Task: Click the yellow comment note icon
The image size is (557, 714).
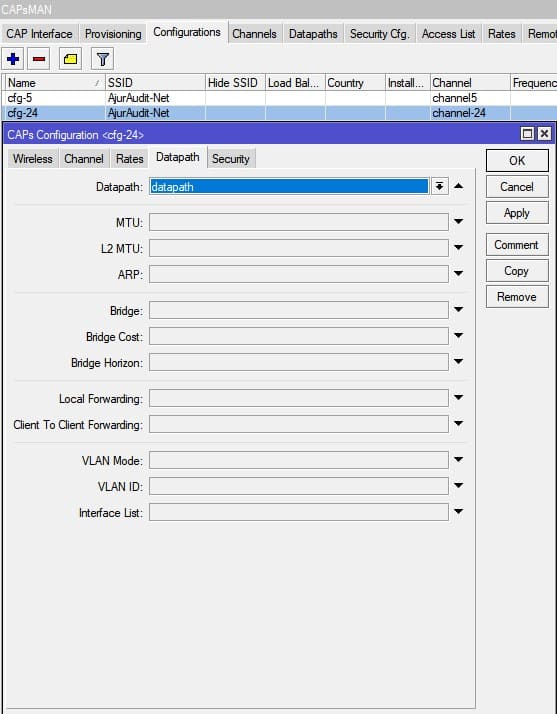Action: tap(70, 59)
